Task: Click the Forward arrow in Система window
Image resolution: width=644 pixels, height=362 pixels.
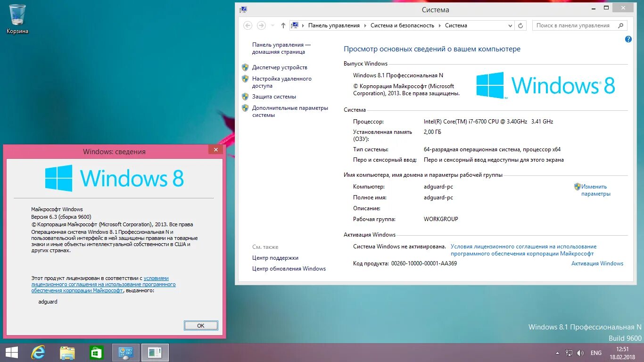Action: click(261, 25)
